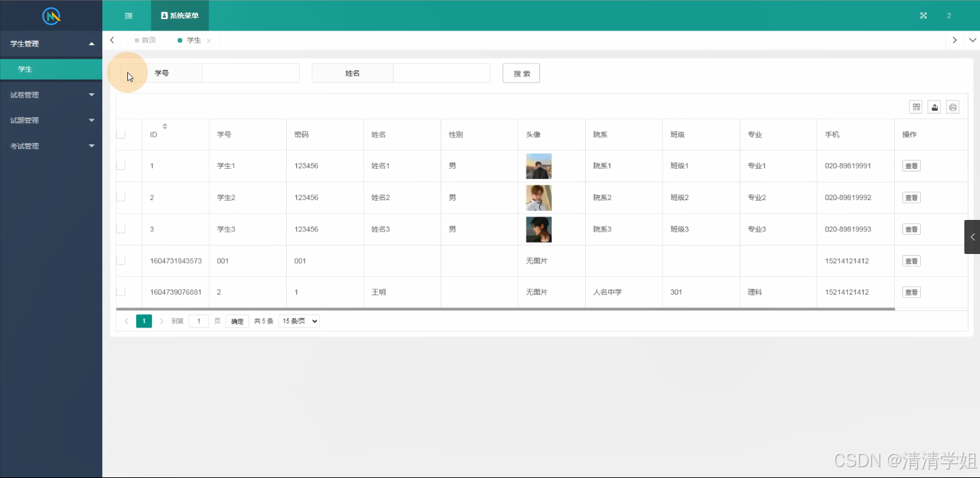Image resolution: width=980 pixels, height=478 pixels.
Task: Click the print icon above the table
Action: [952, 107]
